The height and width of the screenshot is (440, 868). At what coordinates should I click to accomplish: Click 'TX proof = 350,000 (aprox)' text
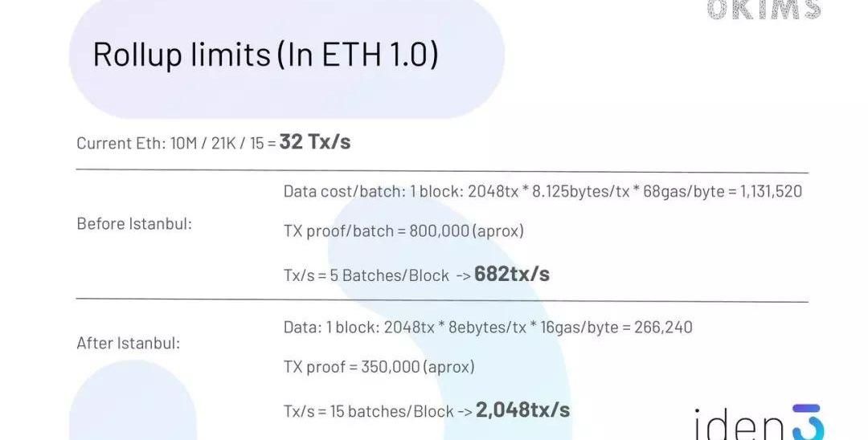(x=379, y=367)
